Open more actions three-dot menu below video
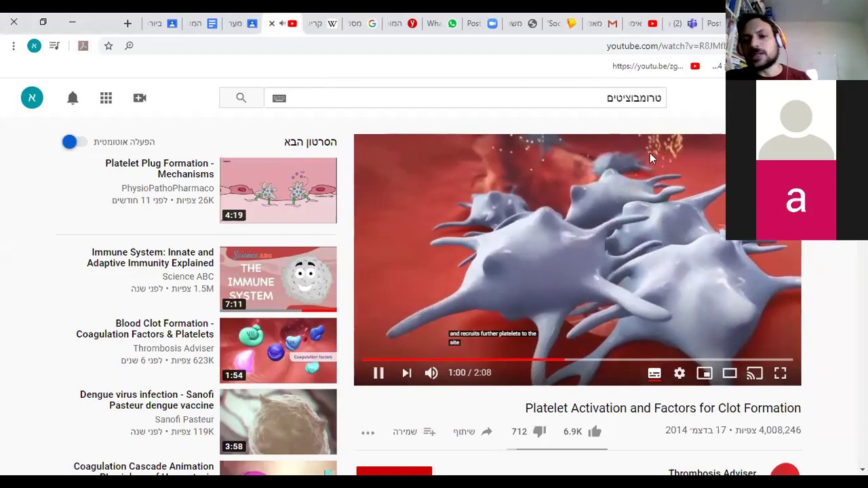This screenshot has height=488, width=868. (368, 432)
